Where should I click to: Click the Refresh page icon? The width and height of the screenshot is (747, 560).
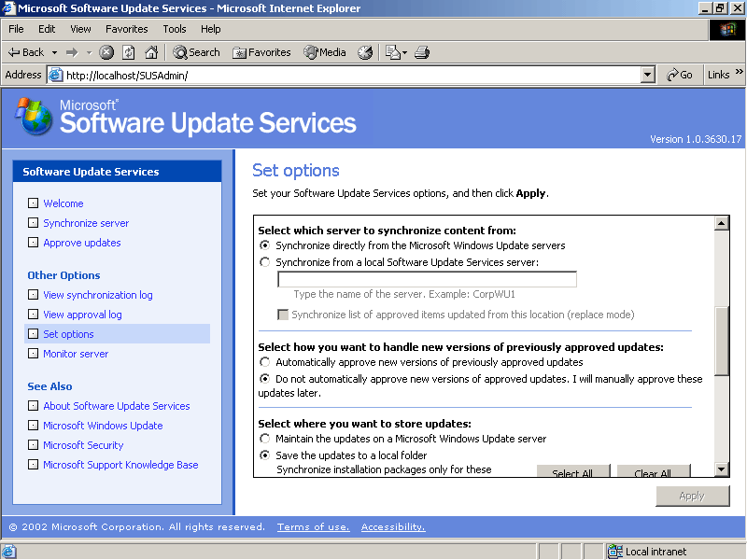click(128, 52)
